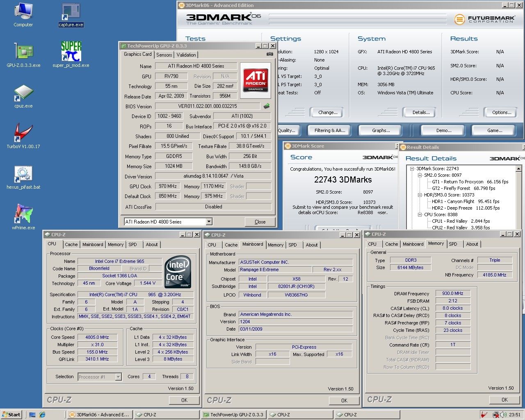Open the Cache tab in the left CPU-Z window
The width and height of the screenshot is (525, 420).
[x=71, y=244]
